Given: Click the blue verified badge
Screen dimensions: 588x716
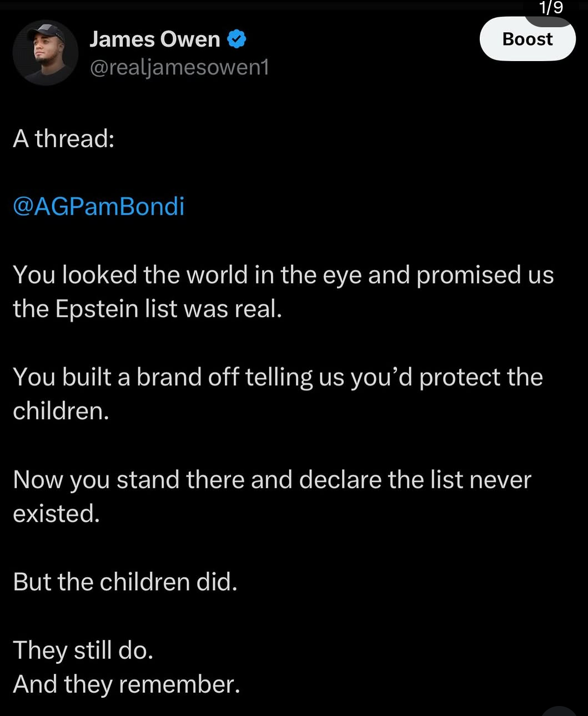Looking at the screenshot, I should pyautogui.click(x=237, y=39).
